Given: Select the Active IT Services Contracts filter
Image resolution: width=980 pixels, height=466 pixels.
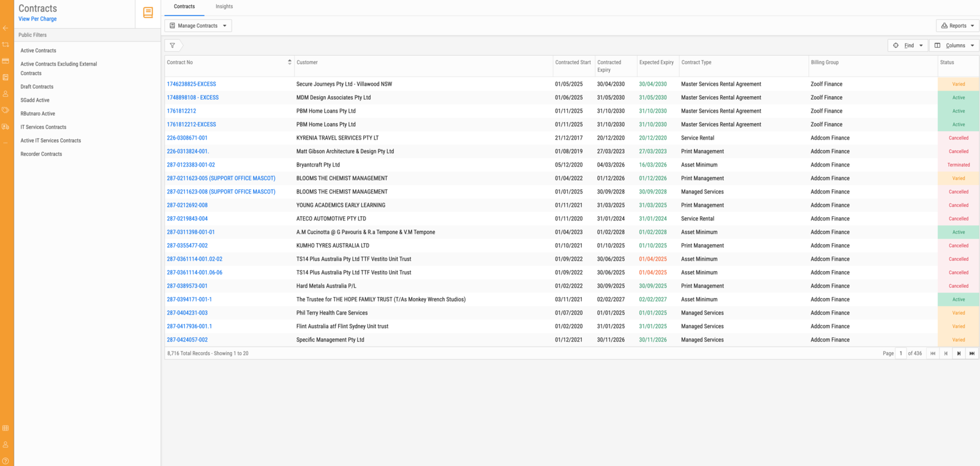Looking at the screenshot, I should tap(51, 141).
